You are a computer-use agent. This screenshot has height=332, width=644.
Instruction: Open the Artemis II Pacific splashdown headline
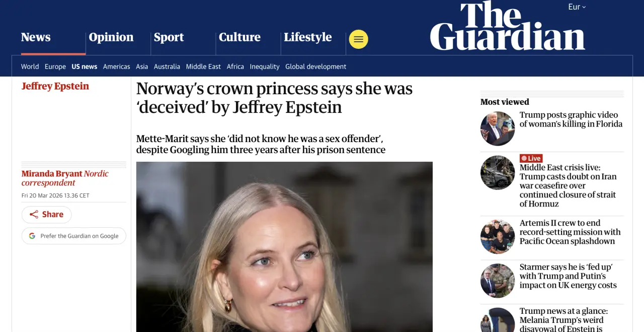[x=570, y=232]
